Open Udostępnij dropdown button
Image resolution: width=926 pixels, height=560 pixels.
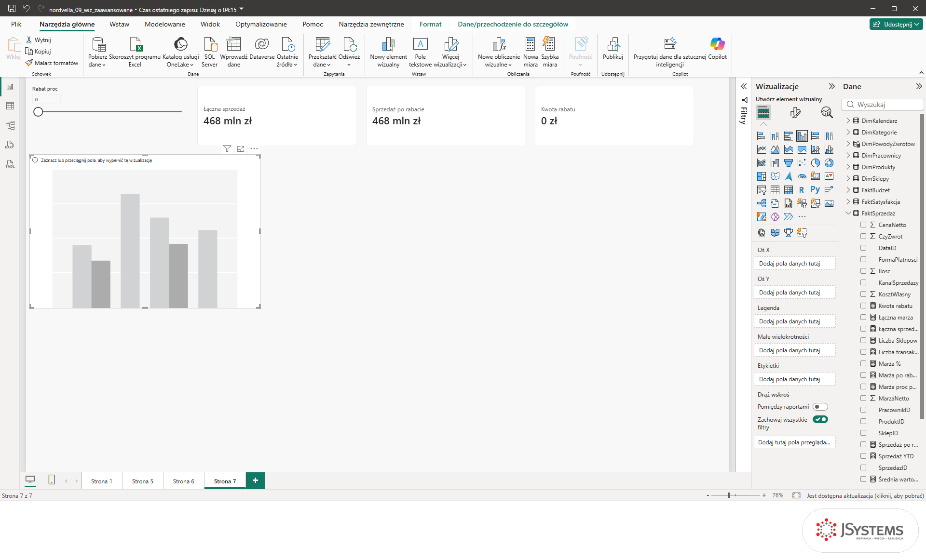click(x=896, y=24)
